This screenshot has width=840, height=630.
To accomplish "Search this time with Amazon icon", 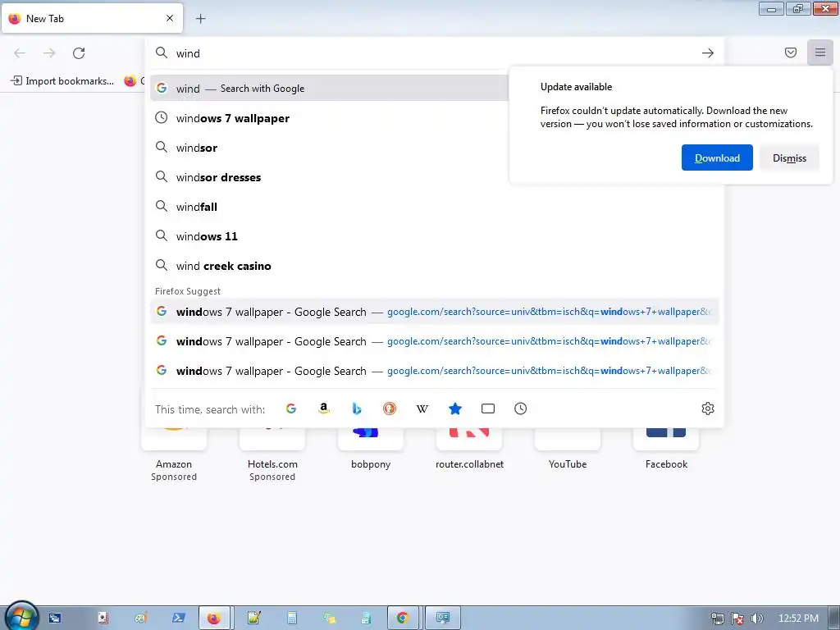I will coord(323,409).
